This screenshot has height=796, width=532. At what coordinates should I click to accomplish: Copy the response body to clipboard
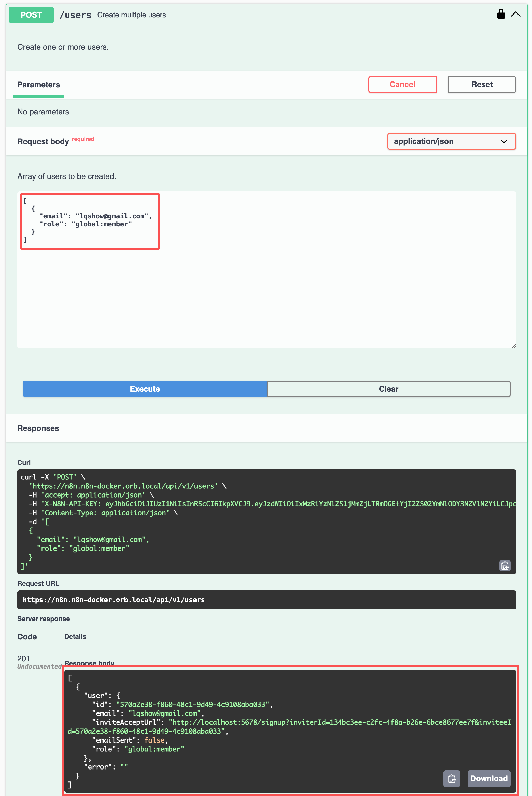pos(452,778)
